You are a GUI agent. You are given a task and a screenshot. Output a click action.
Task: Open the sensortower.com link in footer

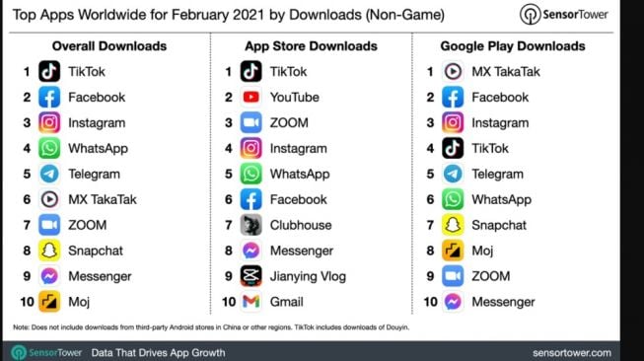click(x=572, y=353)
